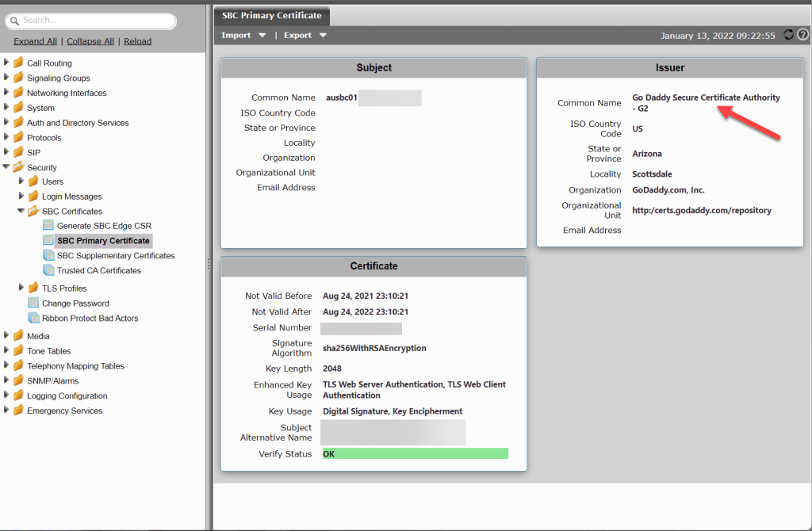812x531 pixels.
Task: Click the refresh icon beside the timestamp
Action: pos(788,35)
